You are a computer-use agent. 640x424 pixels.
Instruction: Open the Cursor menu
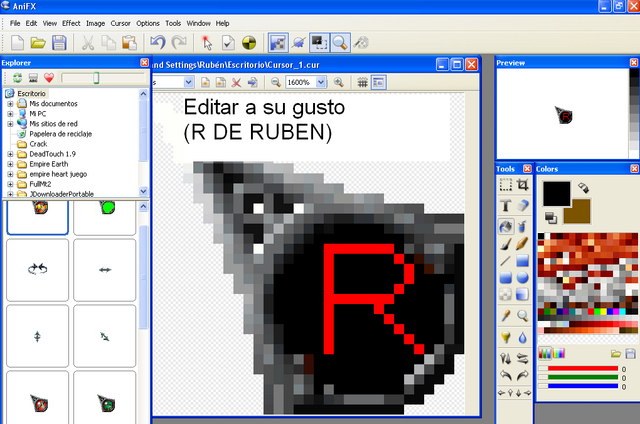(x=120, y=23)
